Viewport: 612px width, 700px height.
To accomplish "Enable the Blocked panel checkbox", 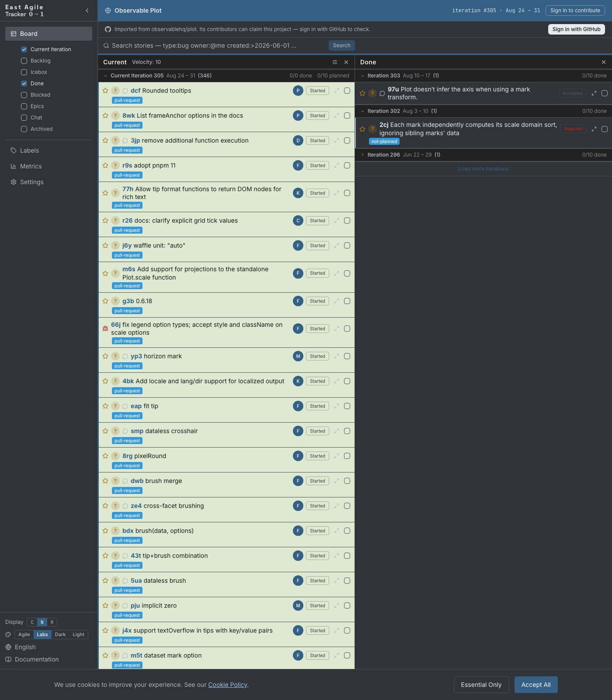I will click(24, 95).
